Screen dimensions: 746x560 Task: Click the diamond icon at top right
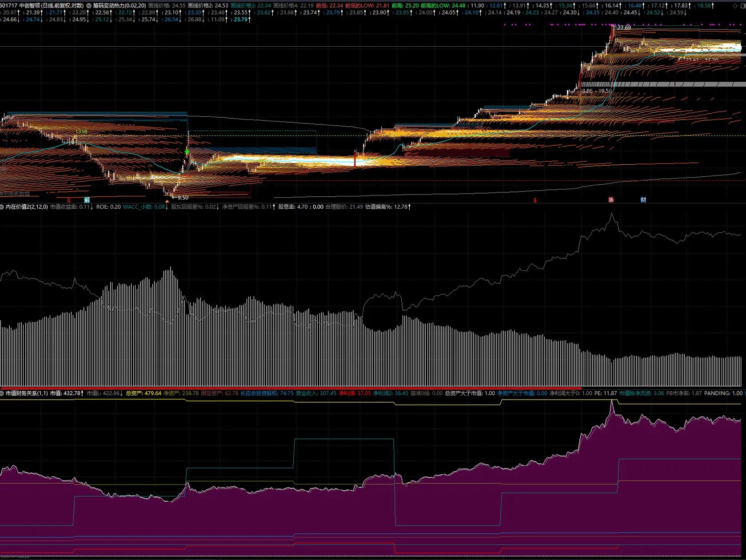tap(735, 6)
